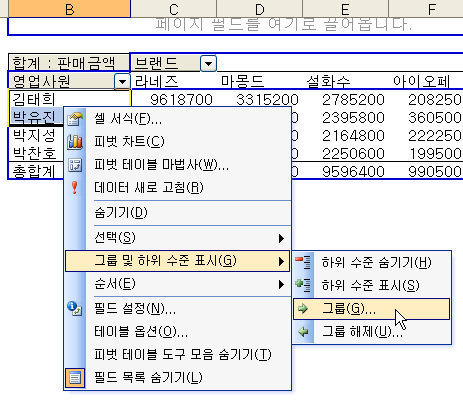Image resolution: width=463 pixels, height=402 pixels.
Task: Click cell value 2785200
Action: (353, 99)
